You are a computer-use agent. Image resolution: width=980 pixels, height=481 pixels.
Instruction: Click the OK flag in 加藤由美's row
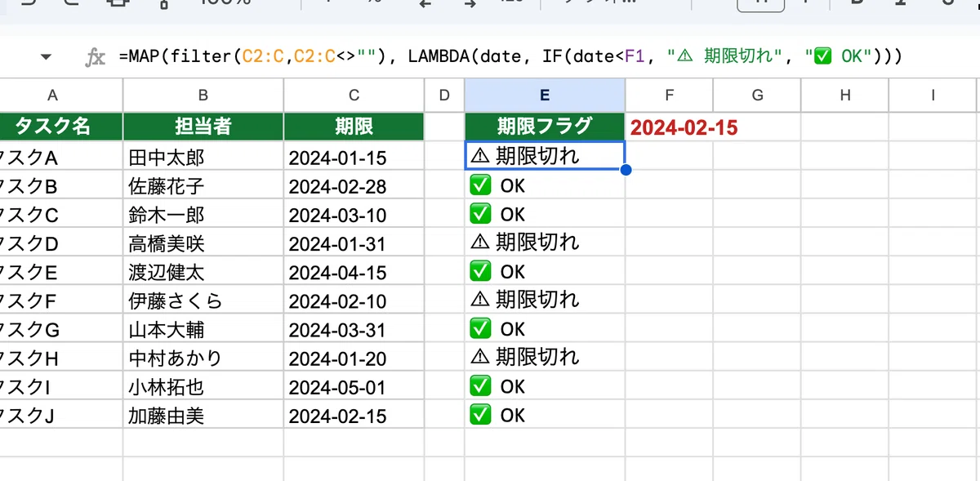tap(545, 416)
